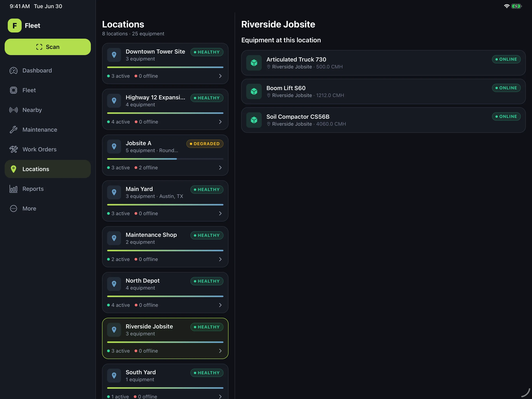
Task: Click the battery status icon
Action: click(517, 6)
